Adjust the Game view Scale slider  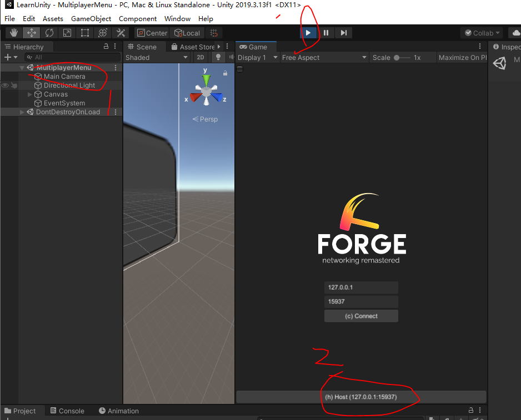point(402,58)
